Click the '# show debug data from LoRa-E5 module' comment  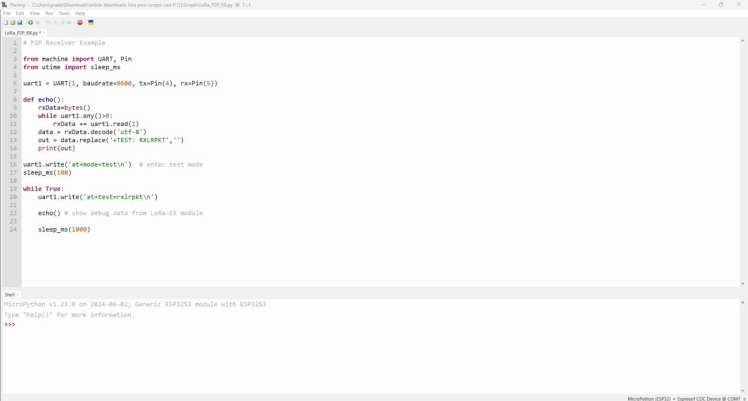[134, 213]
